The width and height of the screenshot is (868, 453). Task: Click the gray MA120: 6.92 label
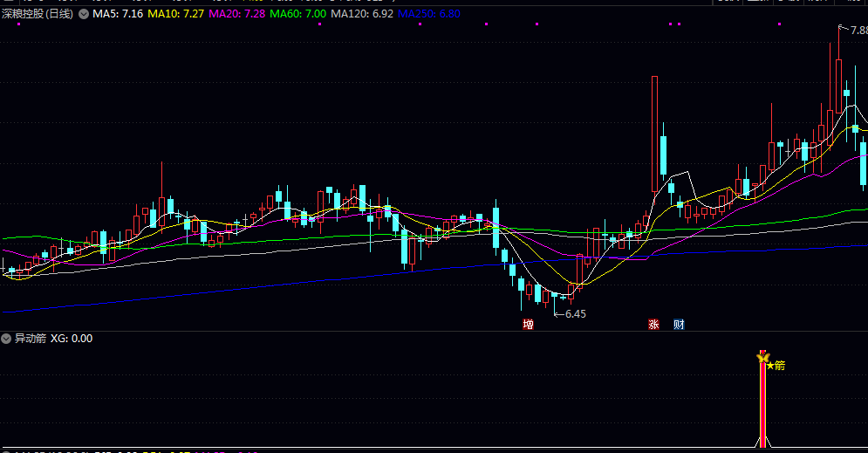point(362,14)
